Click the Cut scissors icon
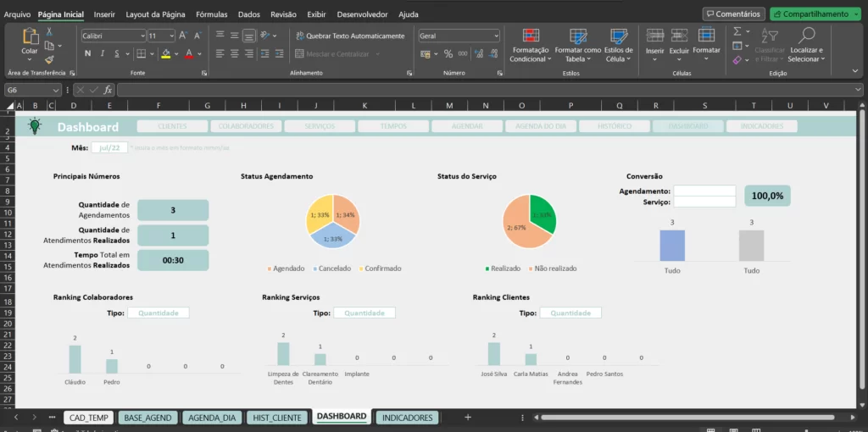 point(49,32)
